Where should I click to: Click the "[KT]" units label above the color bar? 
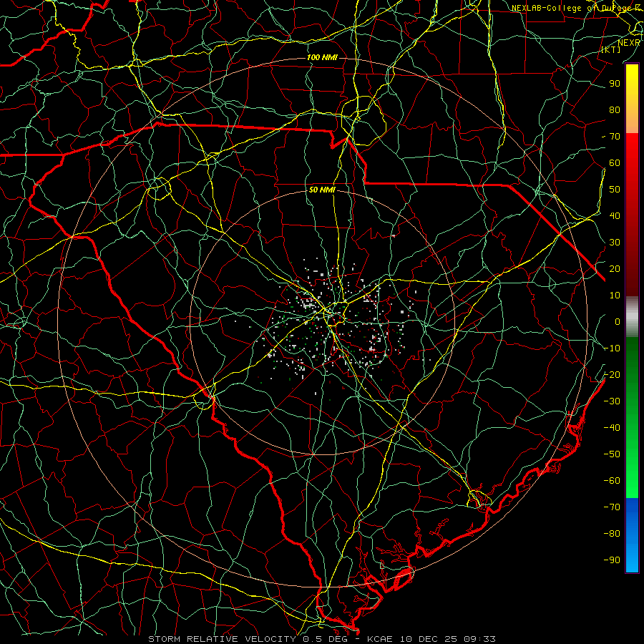pos(611,49)
